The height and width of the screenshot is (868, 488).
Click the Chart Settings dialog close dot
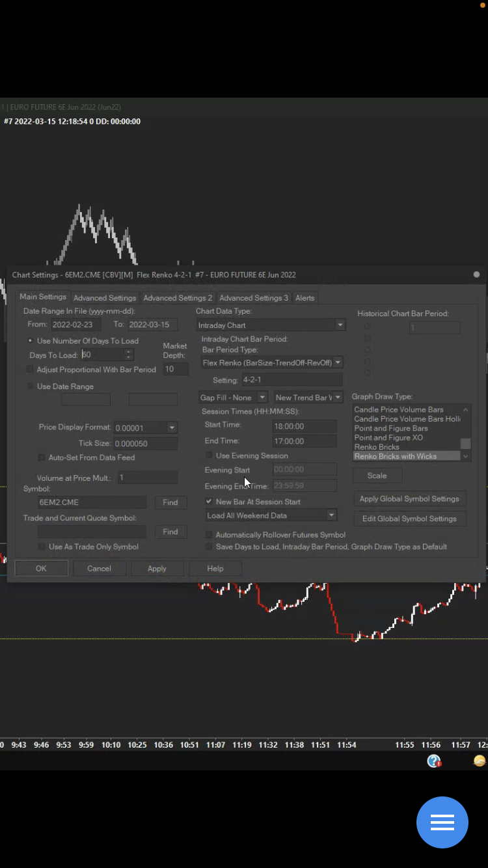[x=476, y=275]
